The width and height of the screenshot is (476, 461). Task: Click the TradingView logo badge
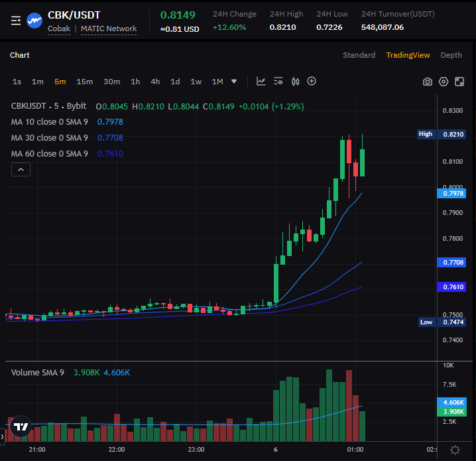(21, 427)
